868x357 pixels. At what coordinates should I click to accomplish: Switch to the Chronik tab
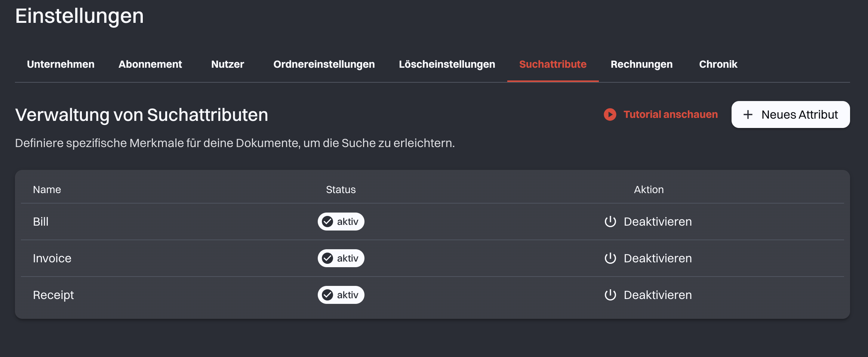coord(718,64)
